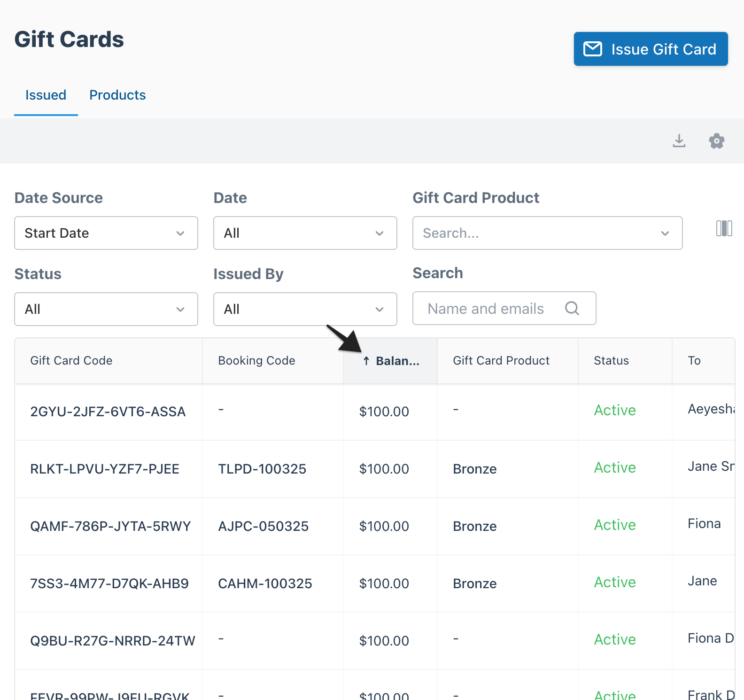
Task: Click the envelope icon on Issue Gift Card
Action: coord(593,49)
